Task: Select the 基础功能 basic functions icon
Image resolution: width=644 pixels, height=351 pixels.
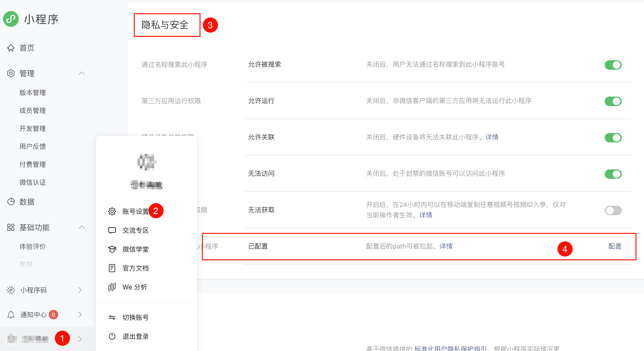Action: click(x=11, y=227)
